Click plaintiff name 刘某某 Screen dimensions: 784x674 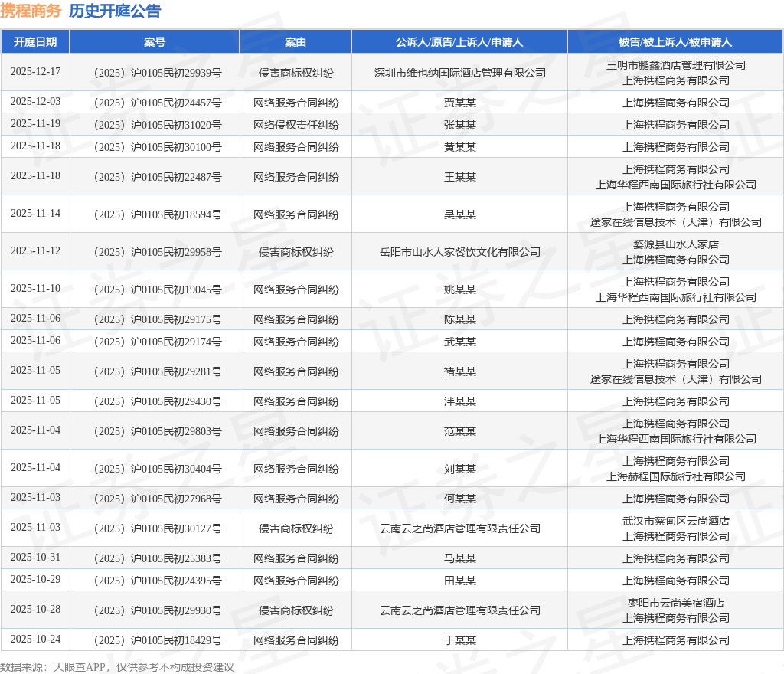(460, 469)
